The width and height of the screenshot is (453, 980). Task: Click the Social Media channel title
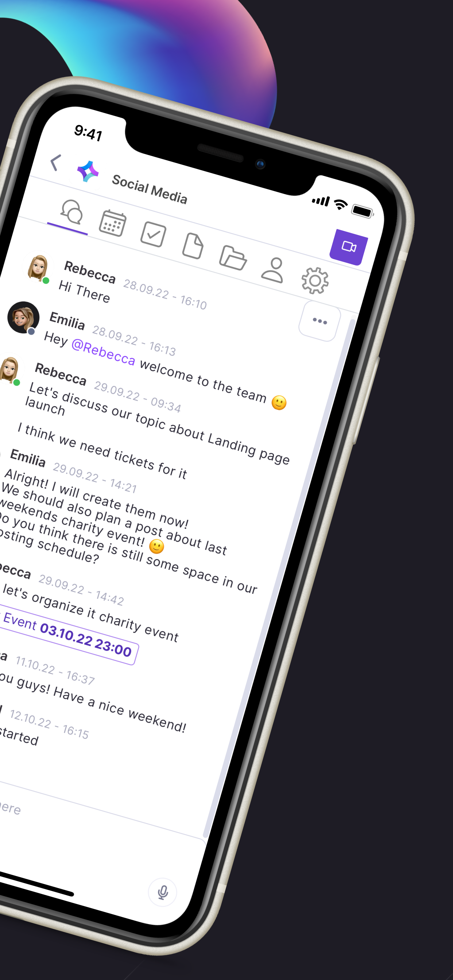(150, 190)
